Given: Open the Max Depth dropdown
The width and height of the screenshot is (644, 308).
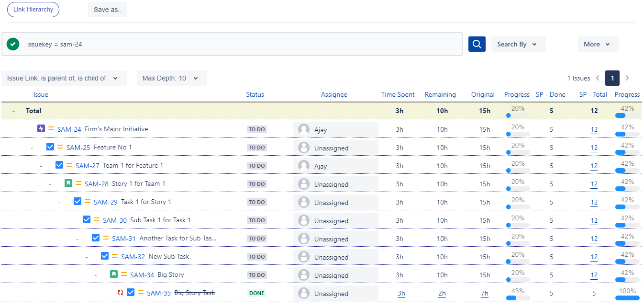Looking at the screenshot, I should tap(171, 78).
